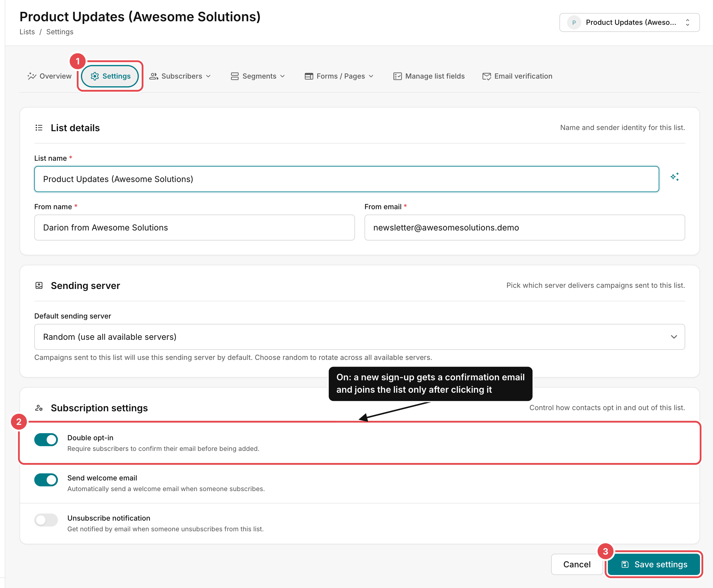Click the Settings breadcrumb link
The image size is (713, 588).
[60, 32]
